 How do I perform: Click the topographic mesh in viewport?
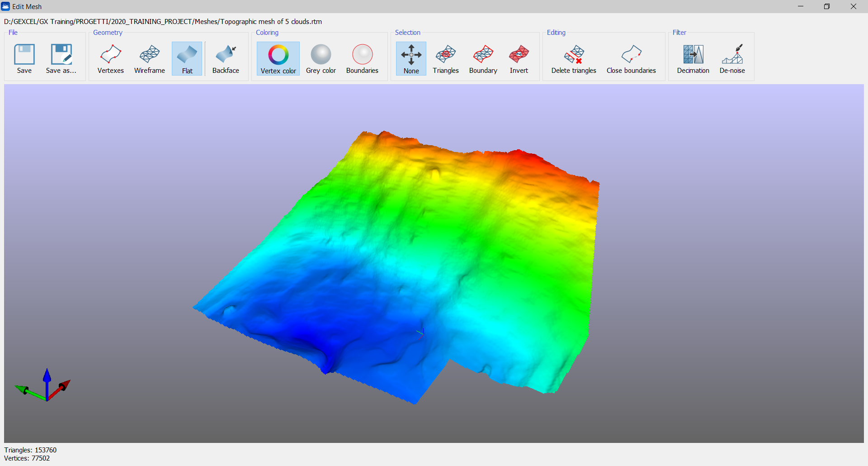click(407, 253)
